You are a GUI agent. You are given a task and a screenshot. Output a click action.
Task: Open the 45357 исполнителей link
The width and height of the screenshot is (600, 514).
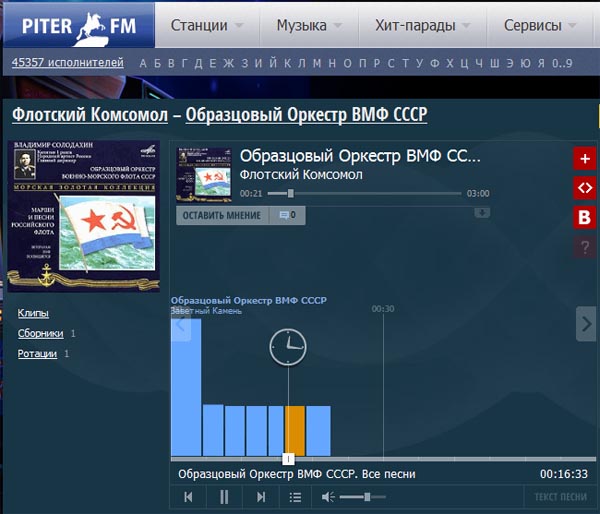tap(68, 62)
